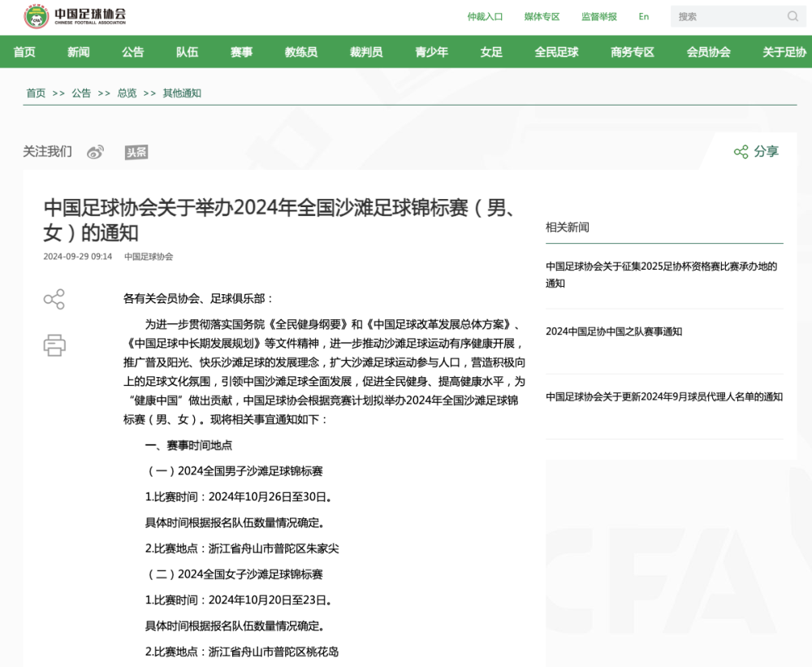Click the 首页 breadcrumb link
812x667 pixels.
pyautogui.click(x=36, y=93)
